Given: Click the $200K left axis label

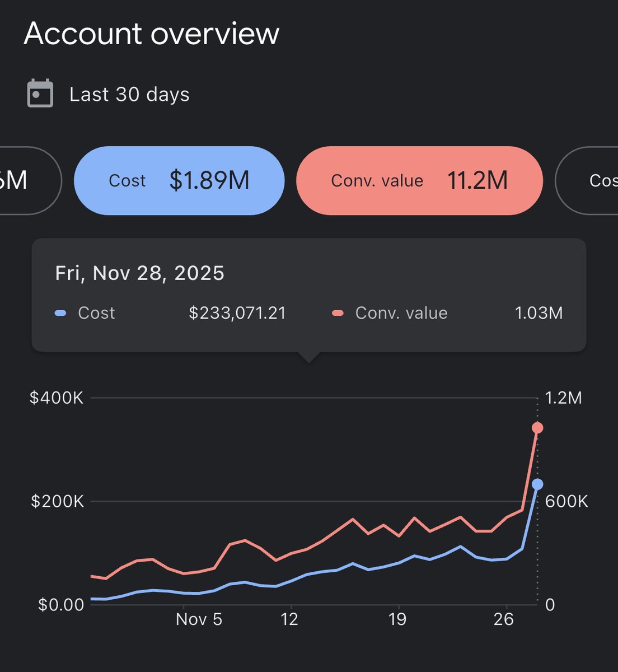Looking at the screenshot, I should point(57,501).
